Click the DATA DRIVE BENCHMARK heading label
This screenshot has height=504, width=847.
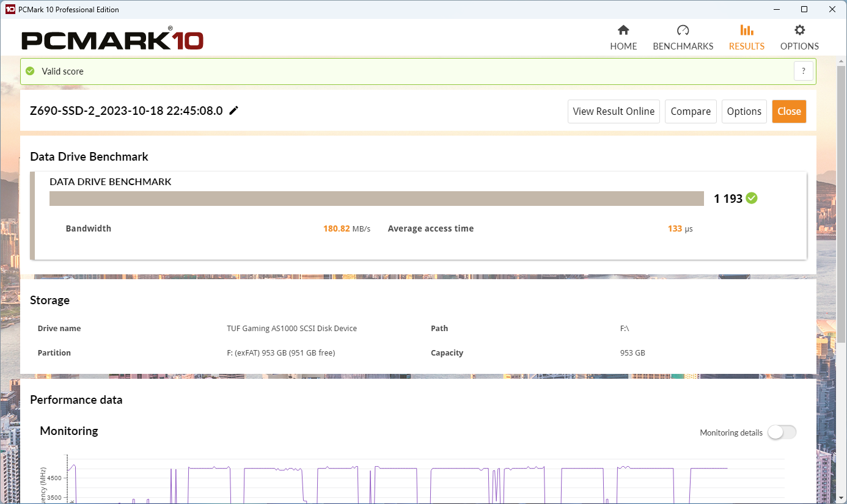point(110,181)
